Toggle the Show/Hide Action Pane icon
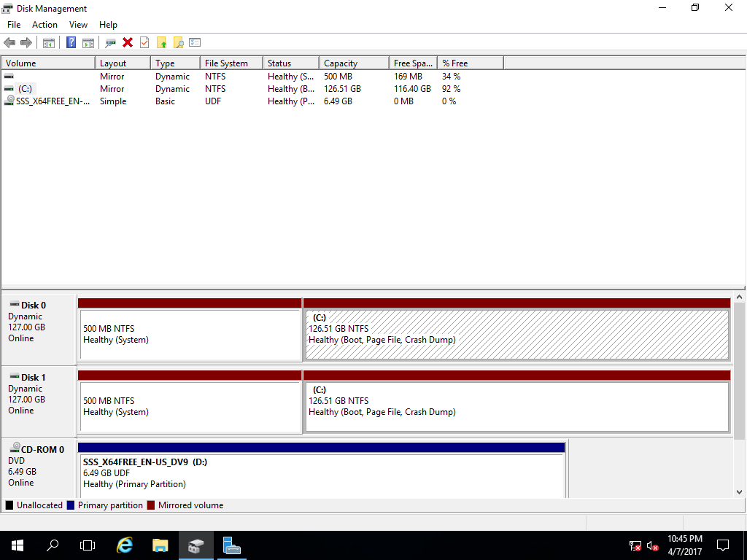This screenshot has height=560, width=747. point(88,43)
